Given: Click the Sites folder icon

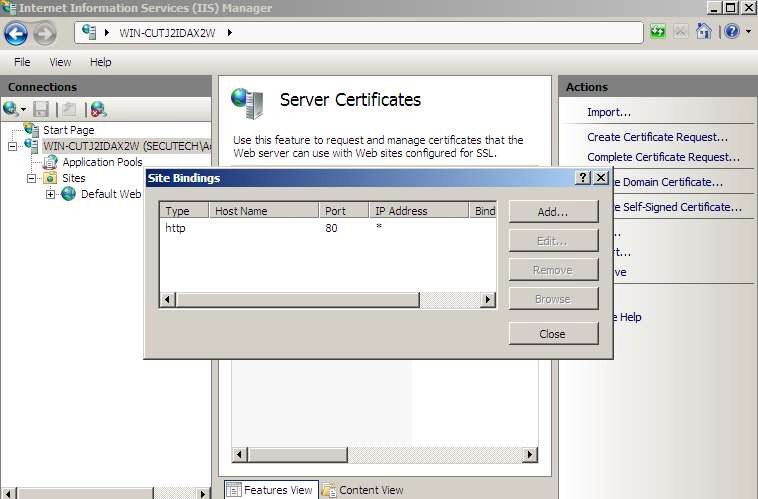Looking at the screenshot, I should (50, 178).
